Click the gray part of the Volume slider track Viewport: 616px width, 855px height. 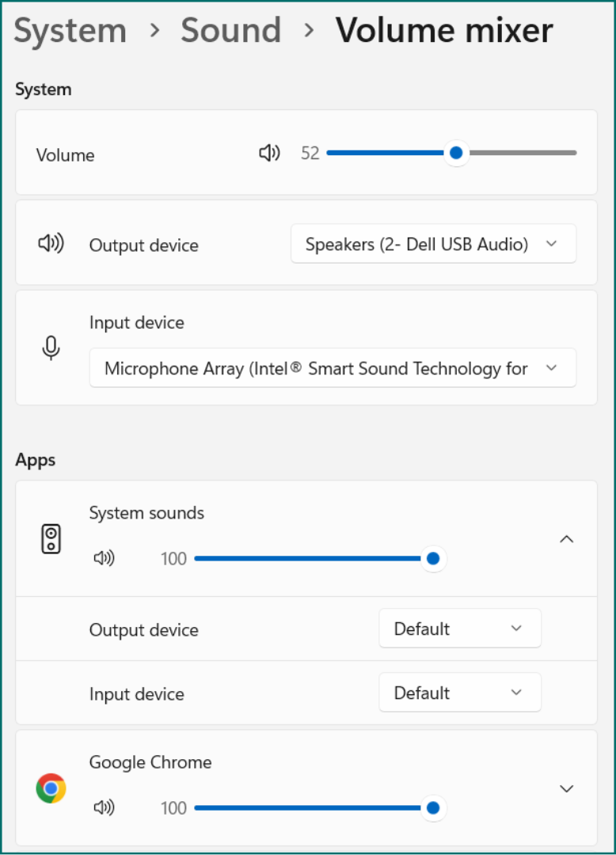tap(523, 153)
